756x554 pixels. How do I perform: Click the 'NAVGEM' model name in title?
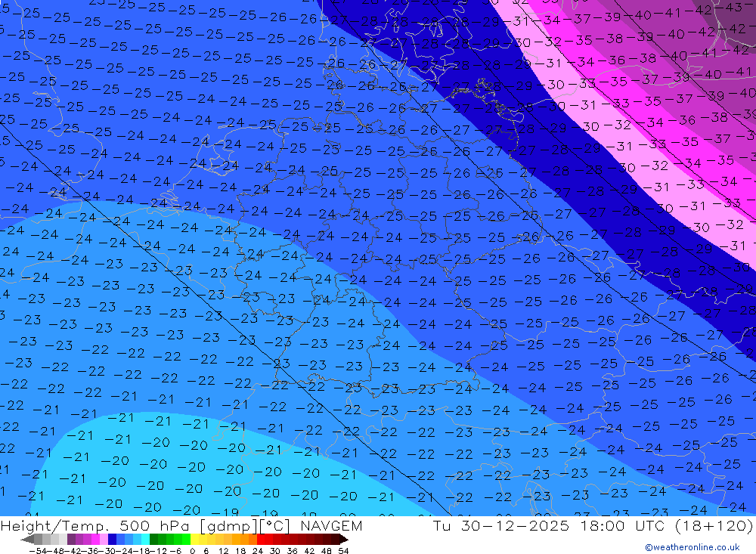point(331,525)
